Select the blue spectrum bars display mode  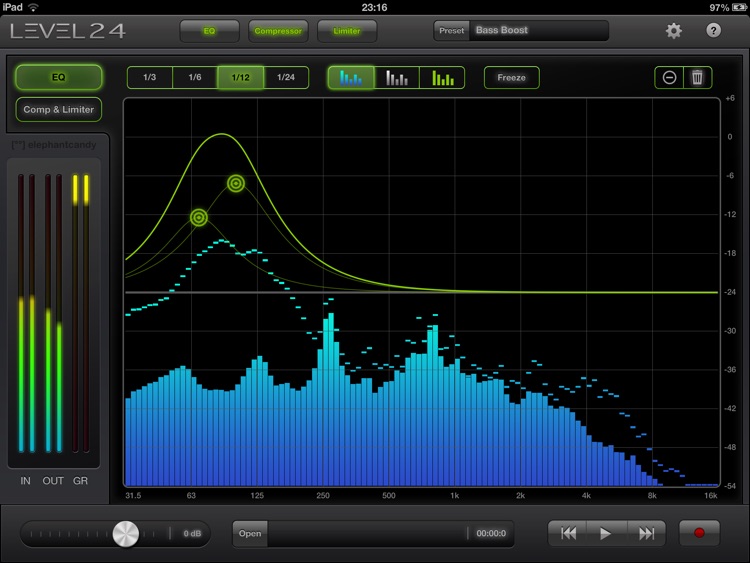[351, 77]
